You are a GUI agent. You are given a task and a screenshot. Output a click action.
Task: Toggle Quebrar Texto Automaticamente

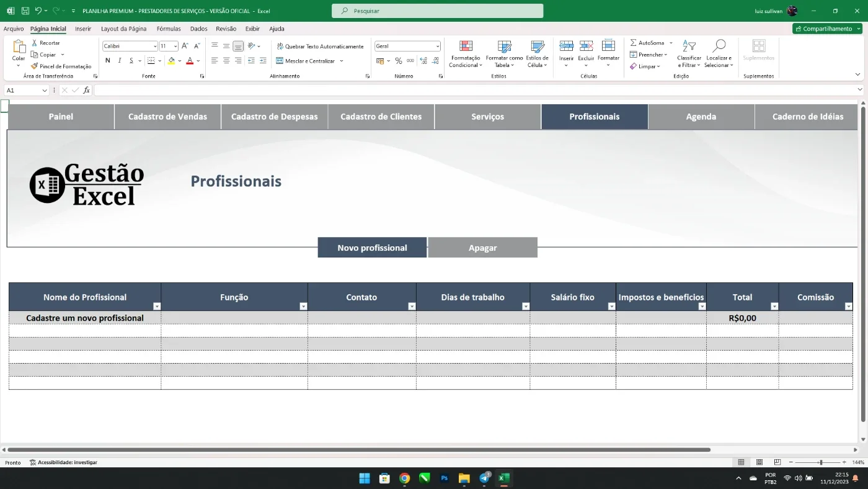click(320, 47)
